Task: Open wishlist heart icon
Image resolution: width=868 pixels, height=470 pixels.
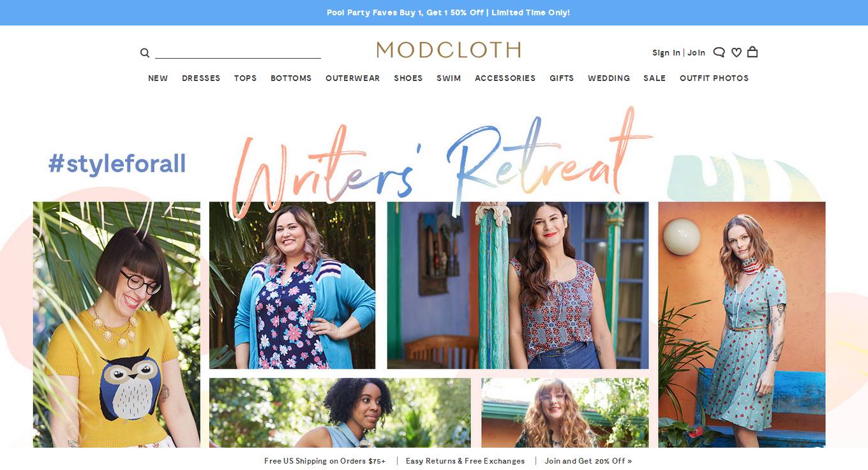Action: 736,52
